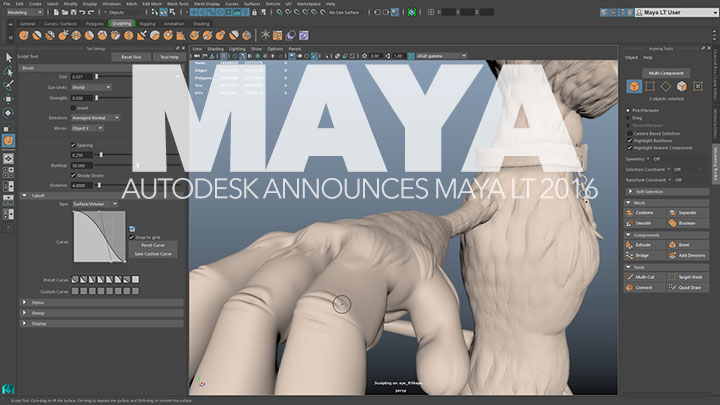720x405 pixels.
Task: Activate the move tool in toolbox
Action: pyautogui.click(x=8, y=99)
